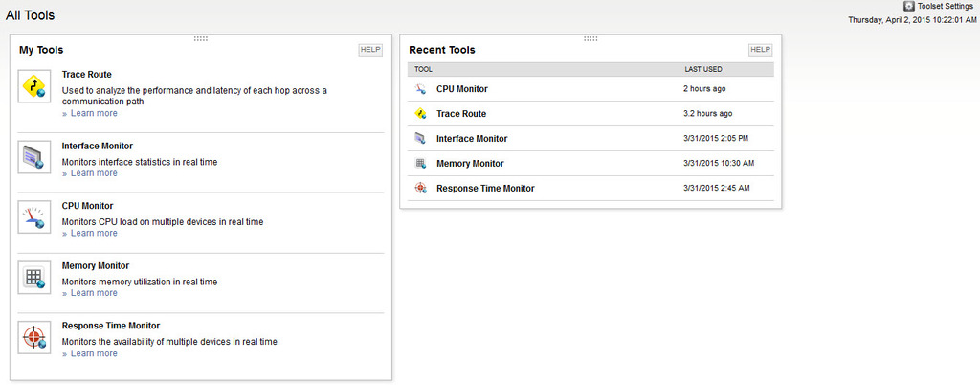The image size is (980, 385).
Task: Grab the My Tools panel drag handle
Action: coord(201,38)
